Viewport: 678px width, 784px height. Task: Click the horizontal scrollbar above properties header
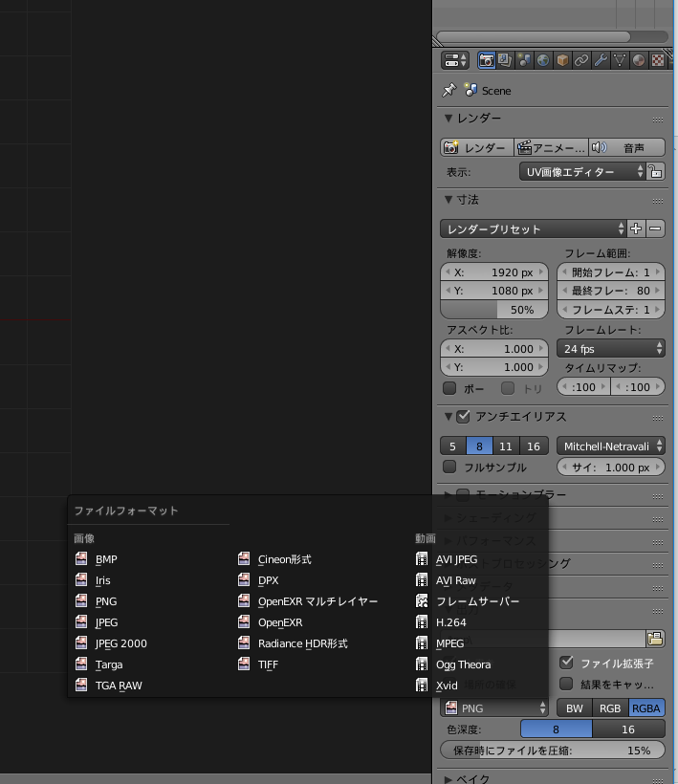coord(533,36)
